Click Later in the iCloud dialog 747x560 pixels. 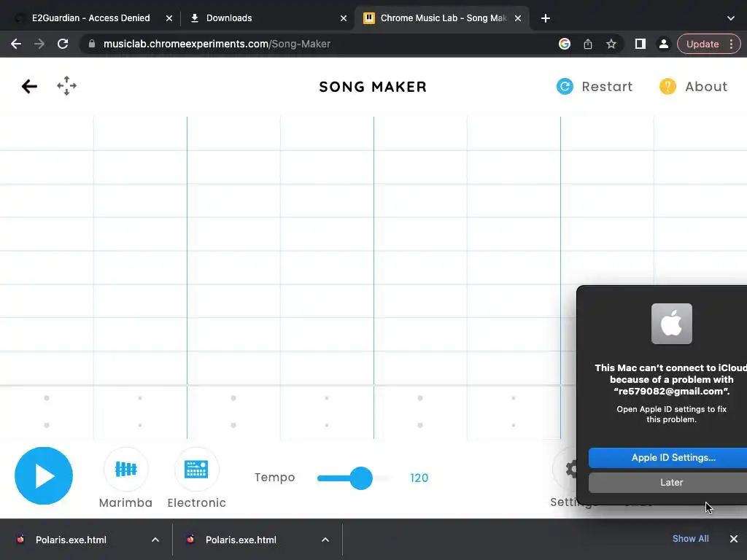pyautogui.click(x=668, y=483)
